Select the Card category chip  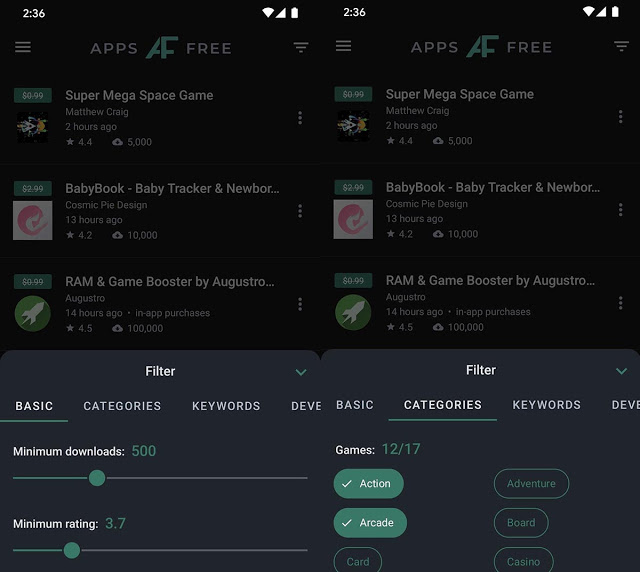[x=358, y=560]
